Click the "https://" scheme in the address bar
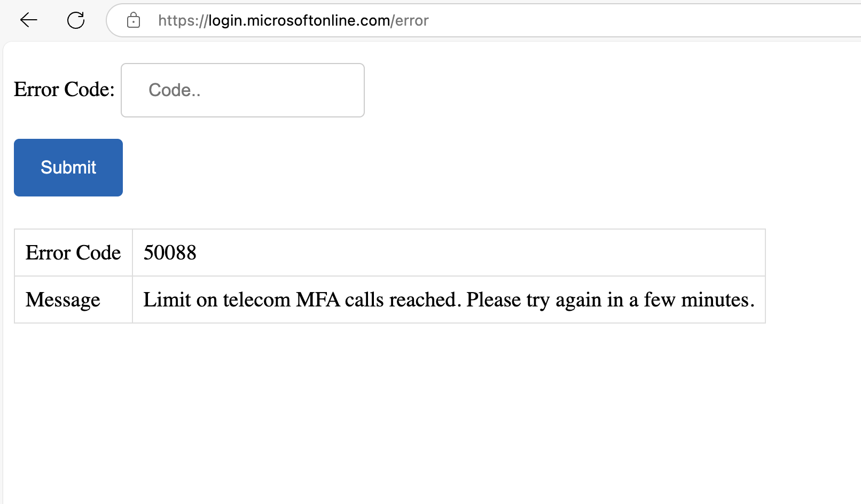This screenshot has width=861, height=504. (183, 20)
